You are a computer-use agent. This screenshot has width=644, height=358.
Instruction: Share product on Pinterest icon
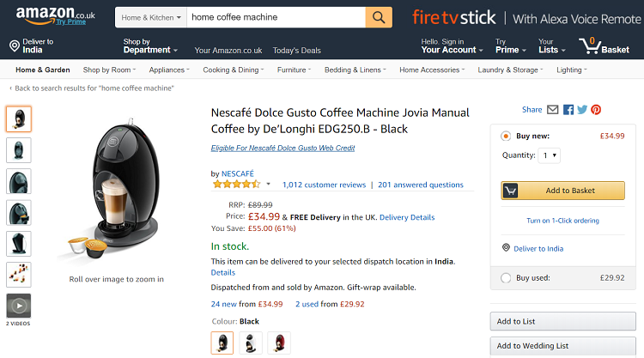tap(596, 110)
